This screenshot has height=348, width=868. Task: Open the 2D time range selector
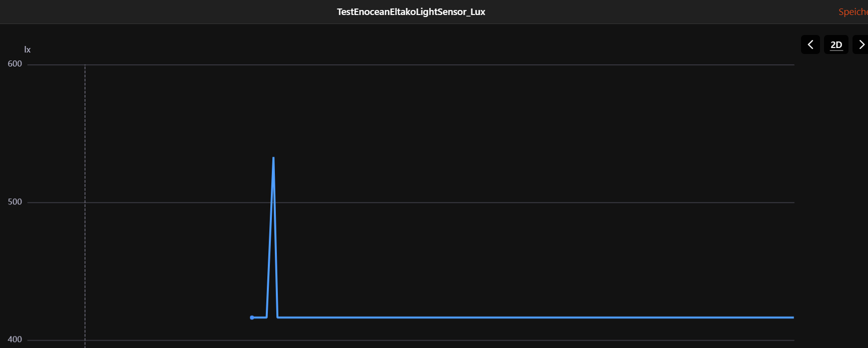coord(836,44)
